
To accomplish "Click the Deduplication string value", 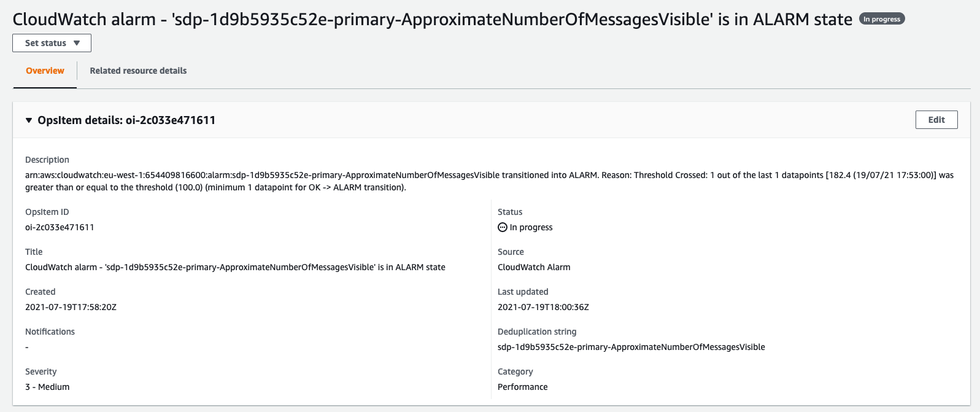I will pyautogui.click(x=631, y=347).
